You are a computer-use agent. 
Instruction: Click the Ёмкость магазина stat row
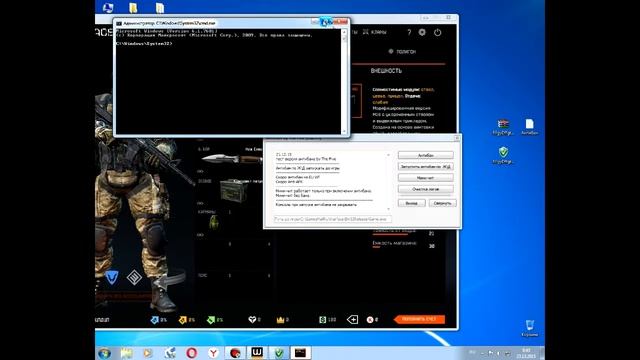pos(403,244)
